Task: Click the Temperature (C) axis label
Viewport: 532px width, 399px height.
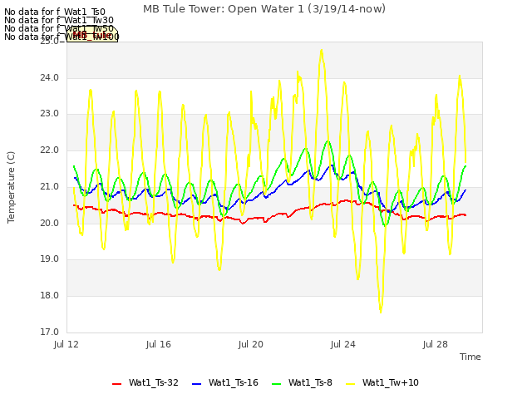Action: pyautogui.click(x=11, y=187)
